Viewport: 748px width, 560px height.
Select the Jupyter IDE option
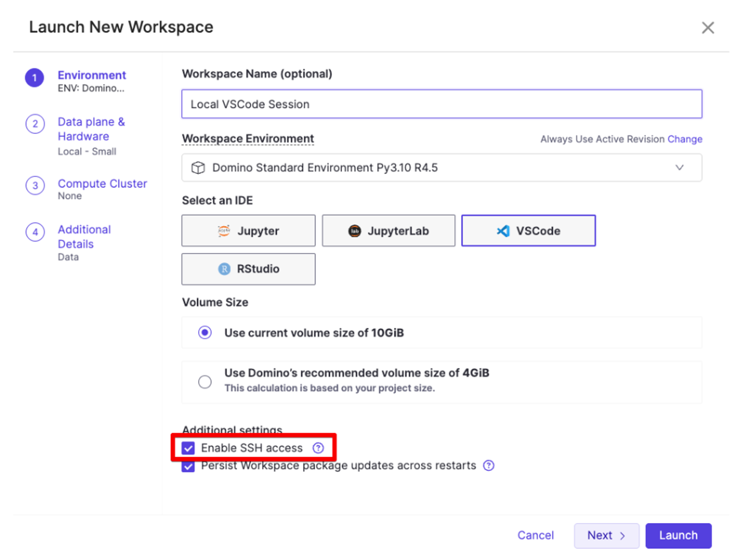pyautogui.click(x=248, y=231)
